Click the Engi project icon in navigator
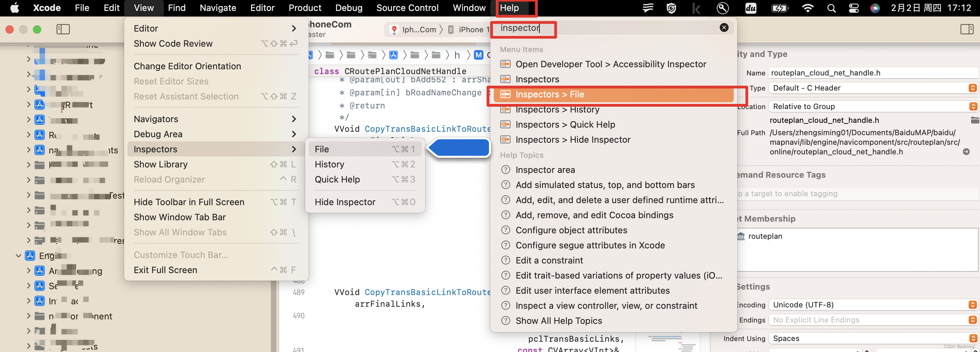Screen dimensions: 980x352 (x=30, y=255)
